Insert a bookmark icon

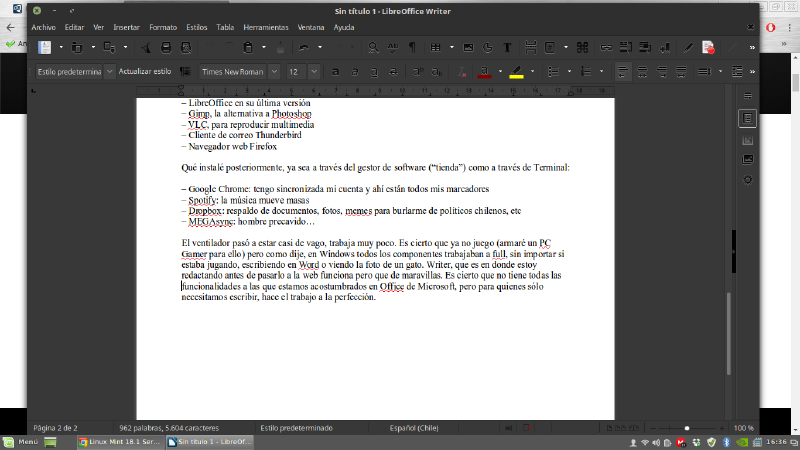pos(665,47)
